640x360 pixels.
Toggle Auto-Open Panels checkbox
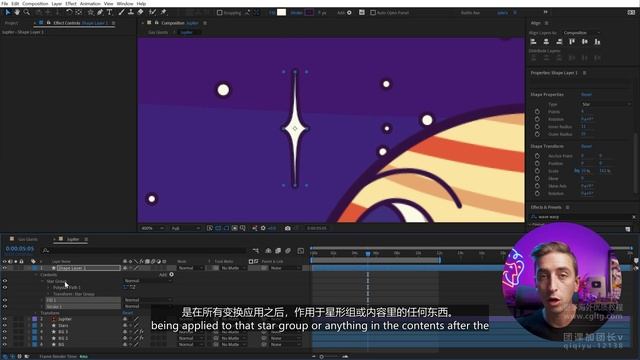click(x=373, y=13)
